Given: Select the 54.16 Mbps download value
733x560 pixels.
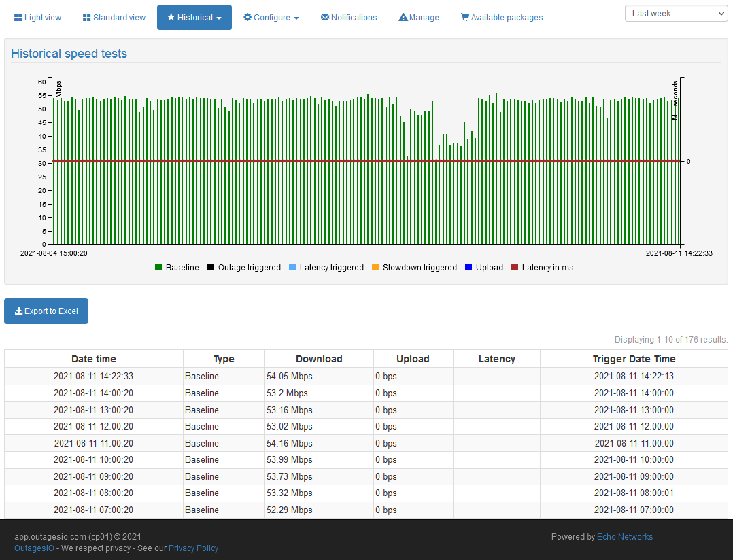Looking at the screenshot, I should pyautogui.click(x=290, y=443).
